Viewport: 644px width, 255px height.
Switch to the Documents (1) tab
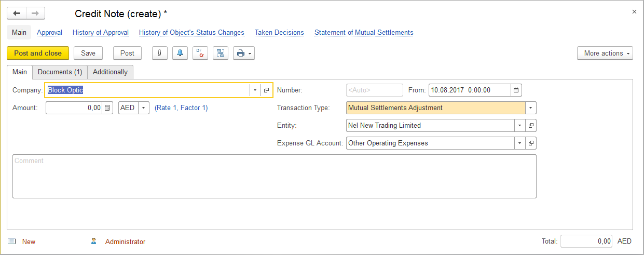coord(60,72)
